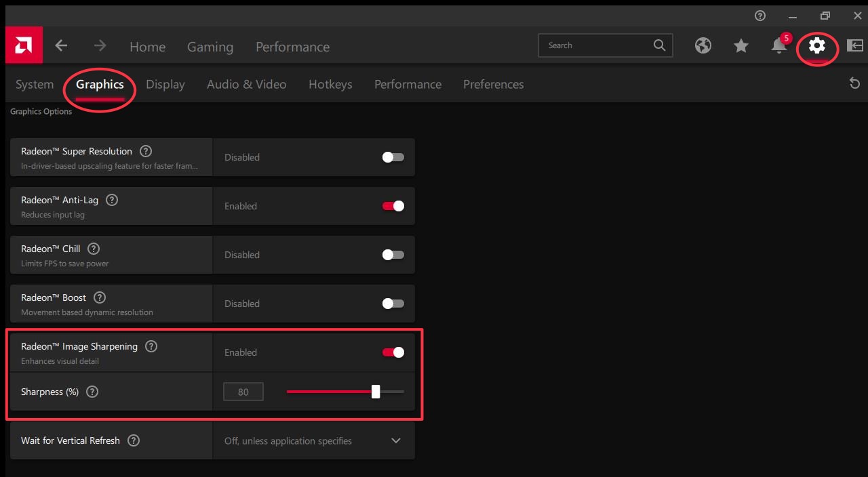The image size is (868, 477).
Task: Click 'Enhances visual detail' description
Action: point(60,361)
